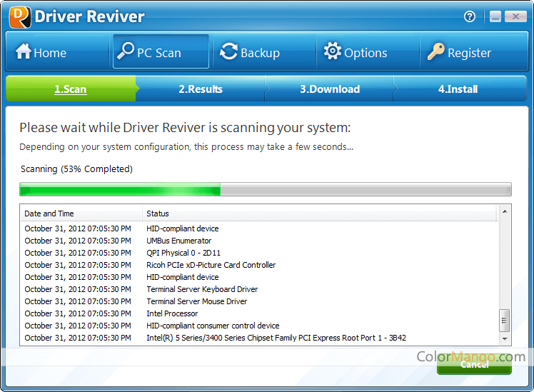Open the Backup tab label
This screenshot has height=392, width=534.
click(x=260, y=53)
